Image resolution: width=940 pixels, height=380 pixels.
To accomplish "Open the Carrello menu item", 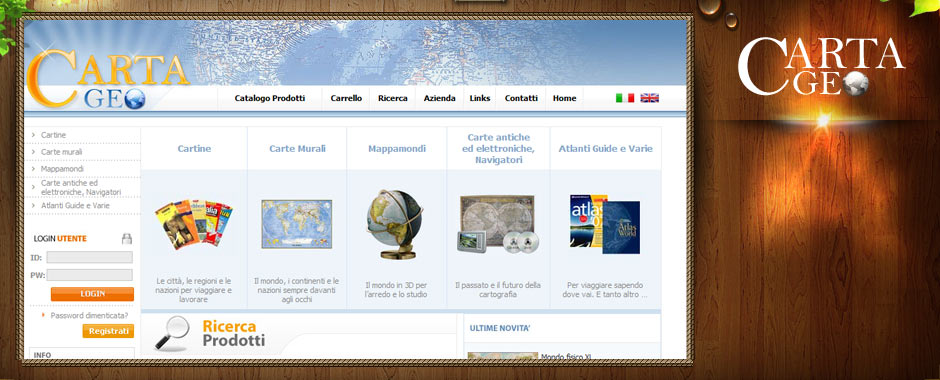I will [x=346, y=98].
